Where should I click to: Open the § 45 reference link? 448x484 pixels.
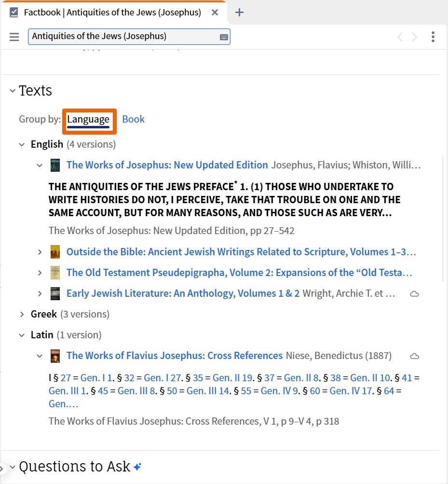tap(103, 391)
